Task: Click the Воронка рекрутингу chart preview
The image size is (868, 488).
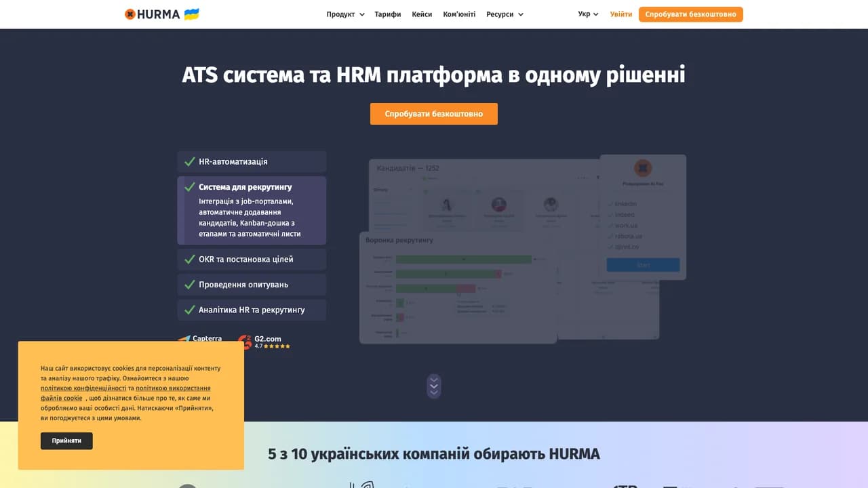Action: [x=458, y=287]
